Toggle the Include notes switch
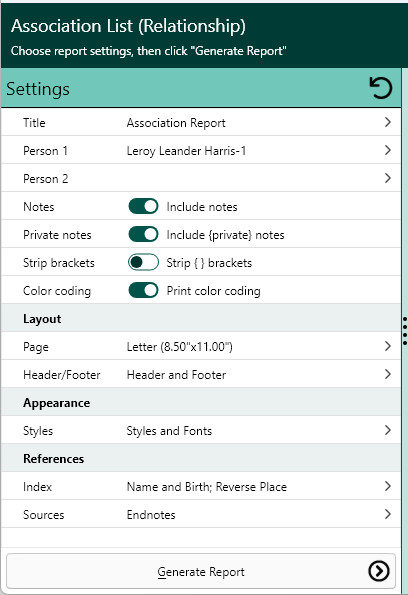This screenshot has height=595, width=408. click(x=143, y=206)
